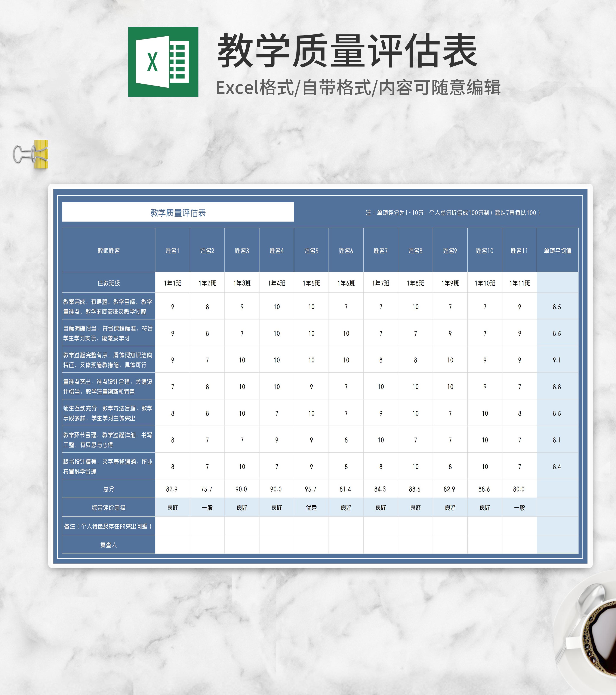Screen dimensions: 616x695
Task: Click the 任教班级 row label
Action: [108, 283]
